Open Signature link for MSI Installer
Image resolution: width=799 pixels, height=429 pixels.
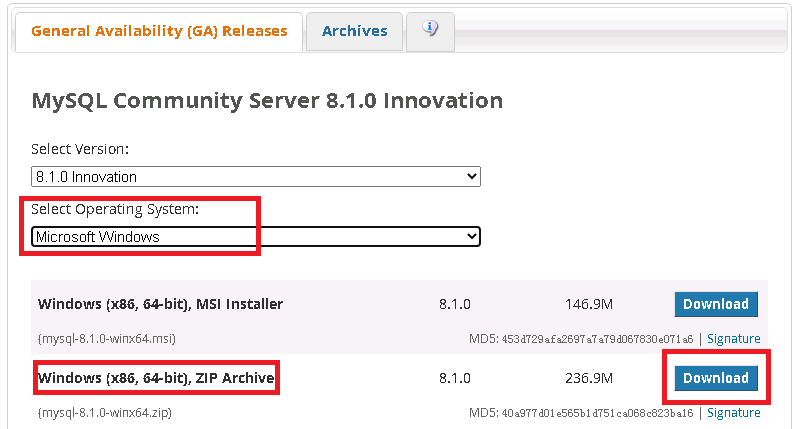(x=733, y=339)
